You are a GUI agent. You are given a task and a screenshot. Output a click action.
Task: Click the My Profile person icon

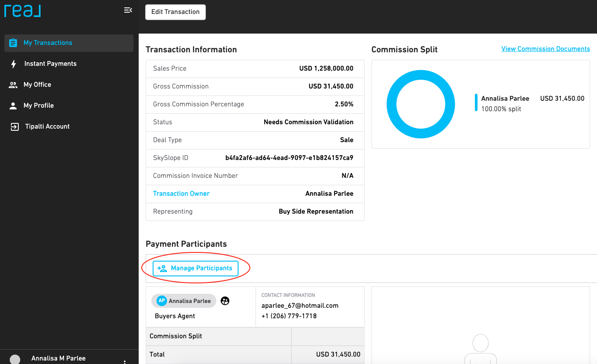click(x=14, y=105)
